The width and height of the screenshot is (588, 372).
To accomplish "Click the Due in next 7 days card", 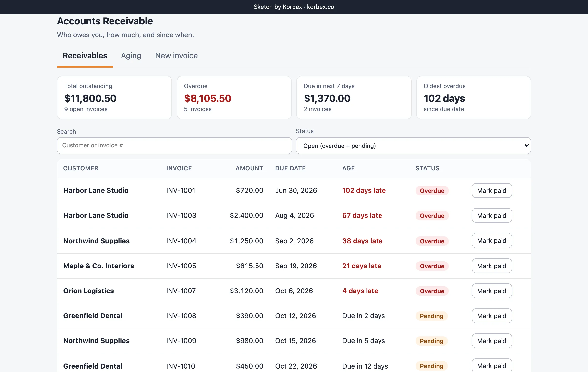I will 354,98.
